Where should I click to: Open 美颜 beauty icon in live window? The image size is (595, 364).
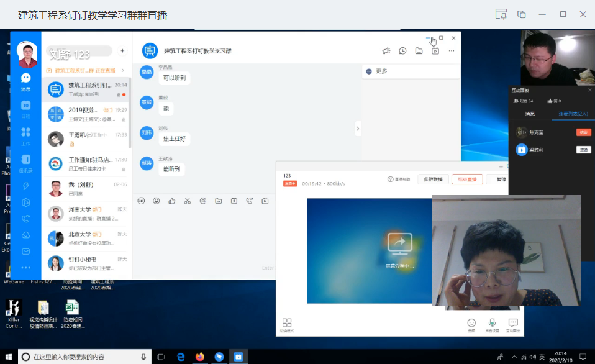(471, 325)
